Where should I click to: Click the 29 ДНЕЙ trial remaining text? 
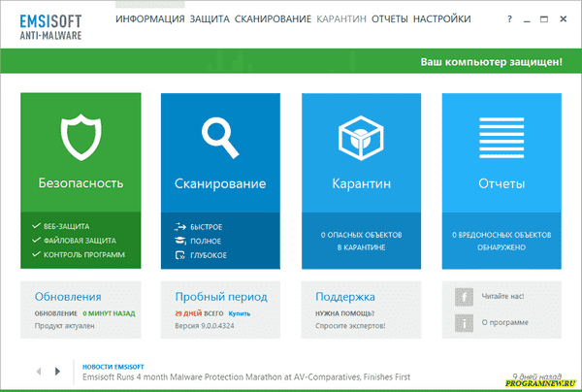click(188, 313)
